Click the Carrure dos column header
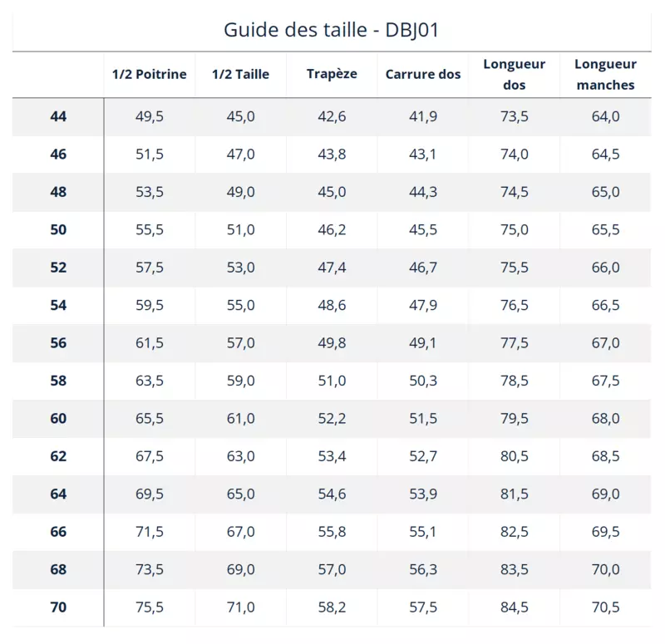This screenshot has height=644, width=665. [423, 74]
